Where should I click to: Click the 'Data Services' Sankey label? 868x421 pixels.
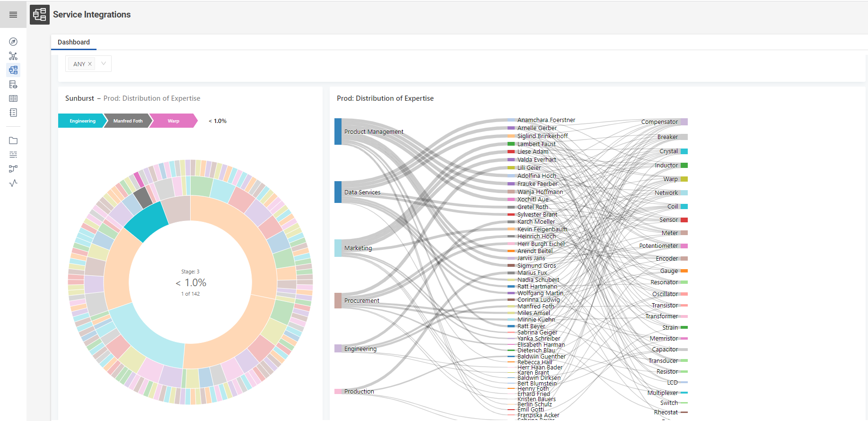(x=362, y=192)
